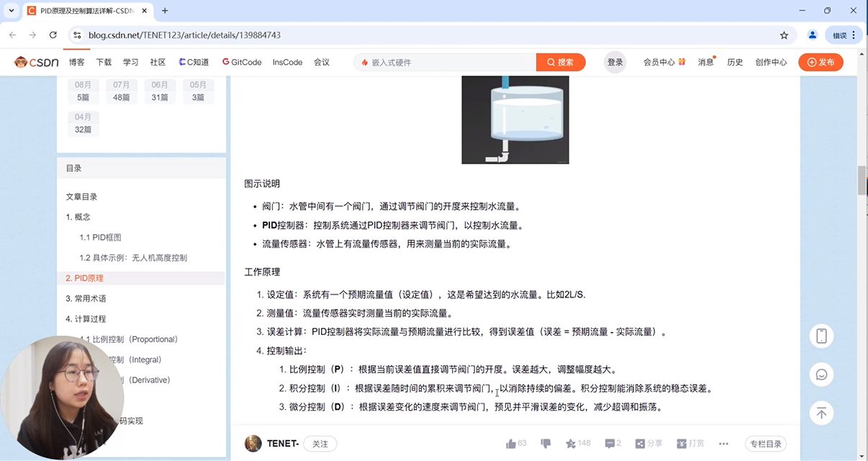
Task: Dislike the article with the thumbs-down icon
Action: [546, 444]
